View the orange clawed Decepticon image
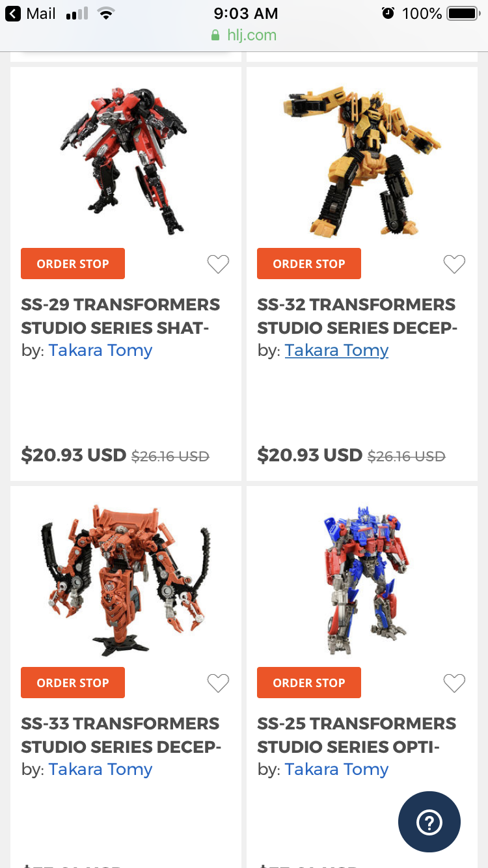Viewport: 488px width, 868px height. coord(126,579)
